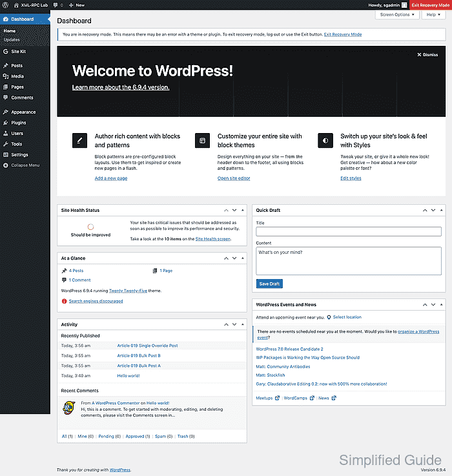
Task: Open the Plugins menu icon
Action: click(6, 123)
